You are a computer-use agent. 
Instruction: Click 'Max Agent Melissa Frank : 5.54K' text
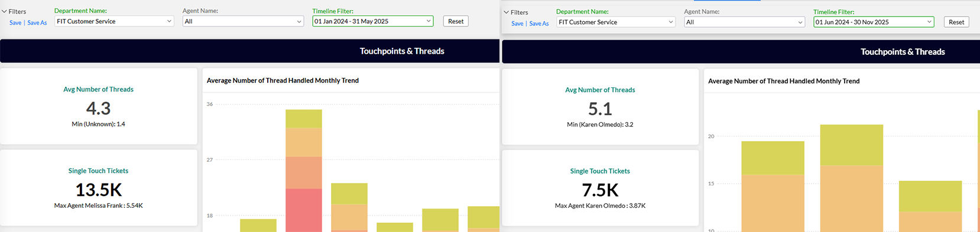98,205
